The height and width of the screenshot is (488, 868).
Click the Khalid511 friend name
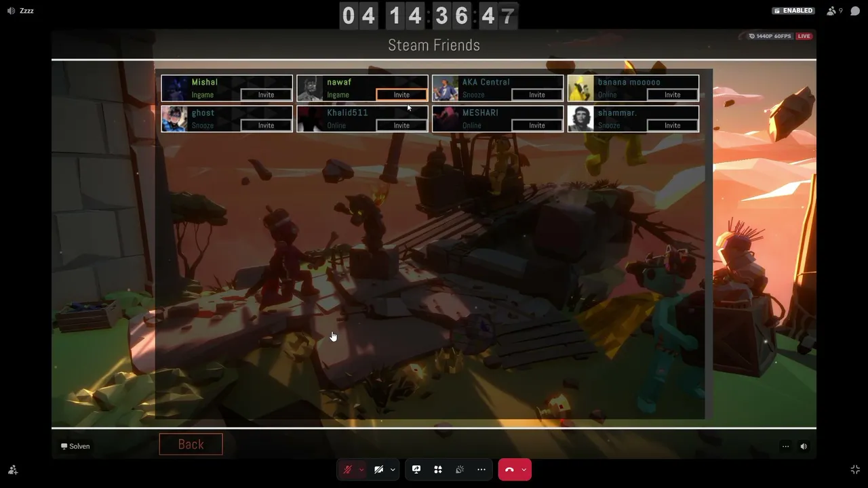pos(347,113)
